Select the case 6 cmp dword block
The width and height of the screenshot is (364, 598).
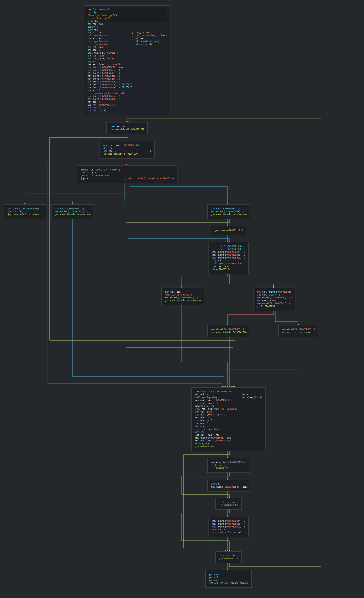coord(228,212)
